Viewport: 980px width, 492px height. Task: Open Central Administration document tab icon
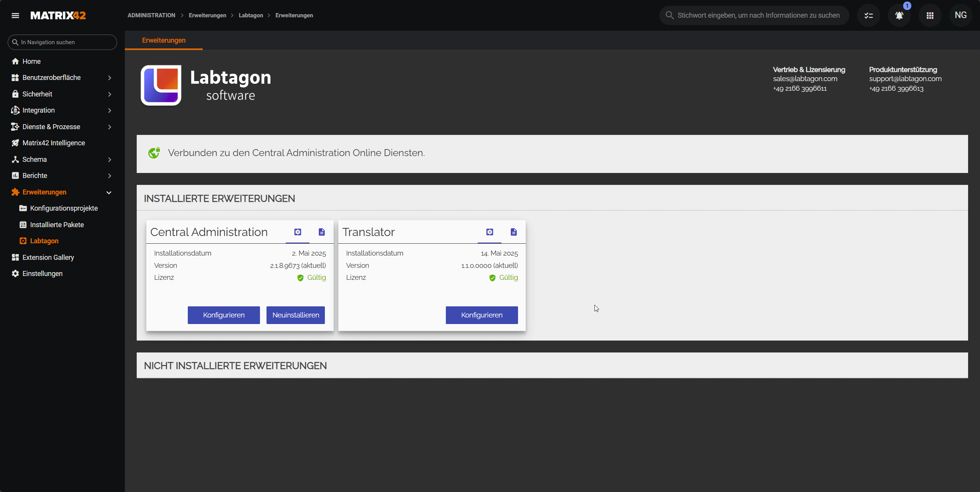pyautogui.click(x=322, y=232)
